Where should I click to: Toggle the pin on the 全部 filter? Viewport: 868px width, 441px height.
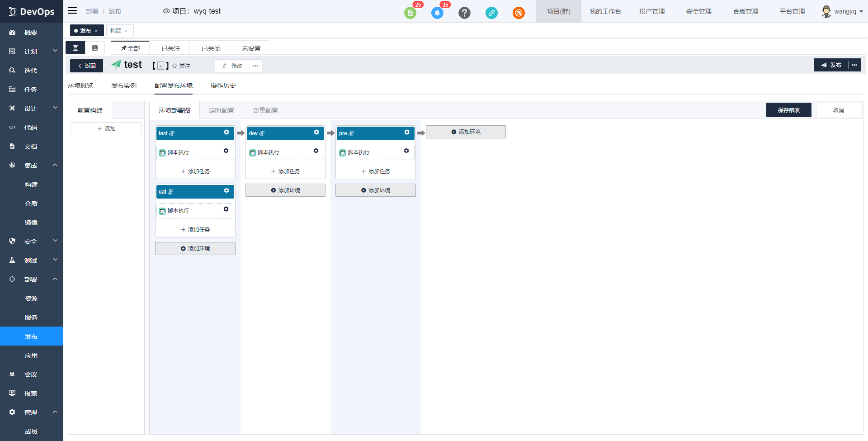click(x=123, y=47)
